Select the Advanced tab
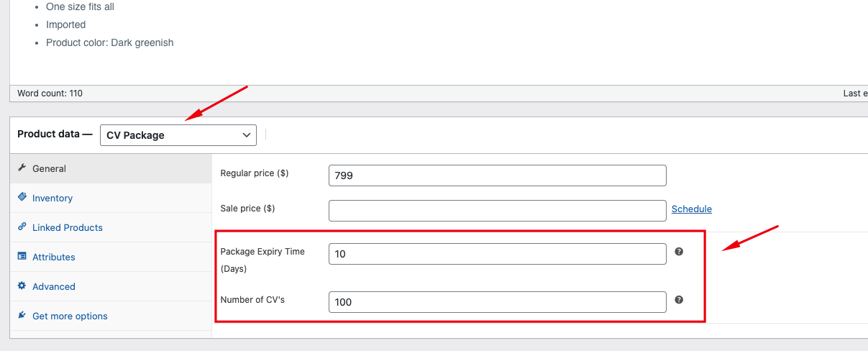This screenshot has height=351, width=868. click(54, 286)
